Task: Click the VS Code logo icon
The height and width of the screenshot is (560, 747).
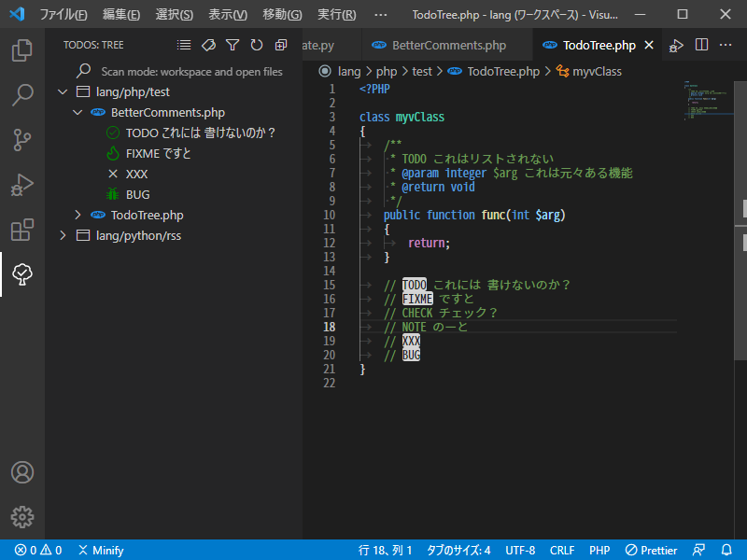Action: (17, 14)
